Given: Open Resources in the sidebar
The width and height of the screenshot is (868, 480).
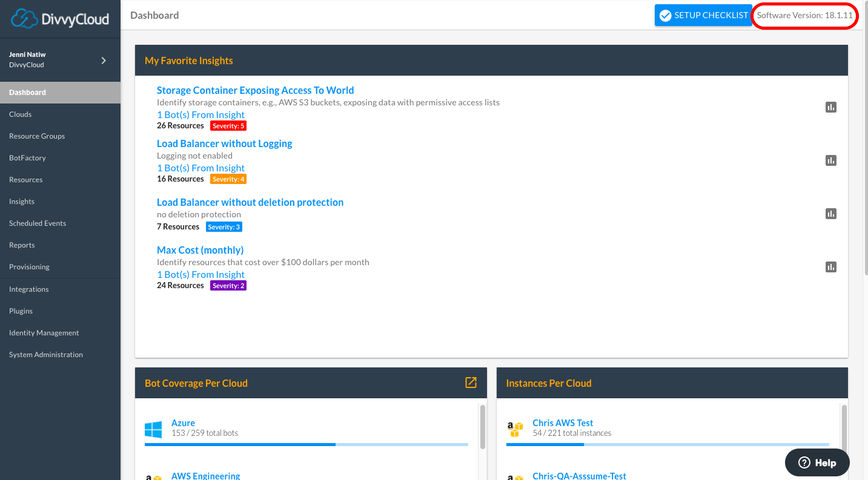Looking at the screenshot, I should click(60, 180).
